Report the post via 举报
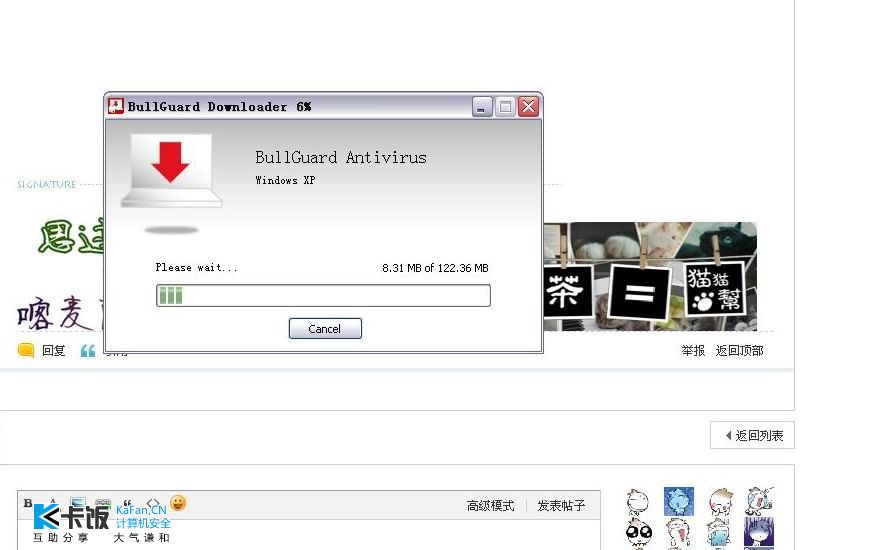Image resolution: width=876 pixels, height=550 pixels. tap(693, 350)
